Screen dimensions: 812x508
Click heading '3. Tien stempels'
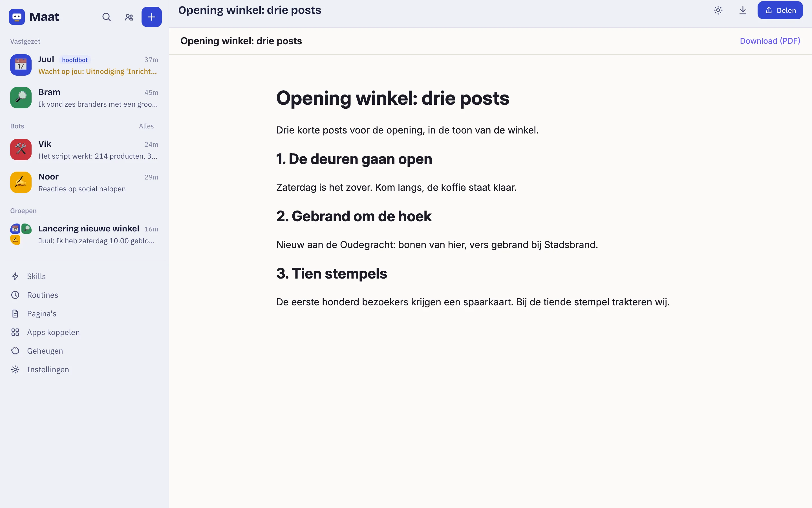pyautogui.click(x=332, y=273)
